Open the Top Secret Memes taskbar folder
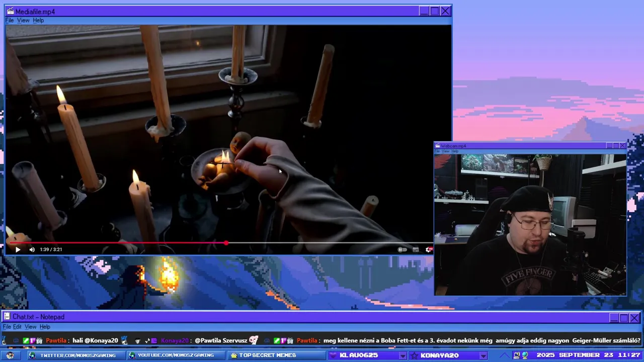Screen dimensions: 644x362 [276, 355]
